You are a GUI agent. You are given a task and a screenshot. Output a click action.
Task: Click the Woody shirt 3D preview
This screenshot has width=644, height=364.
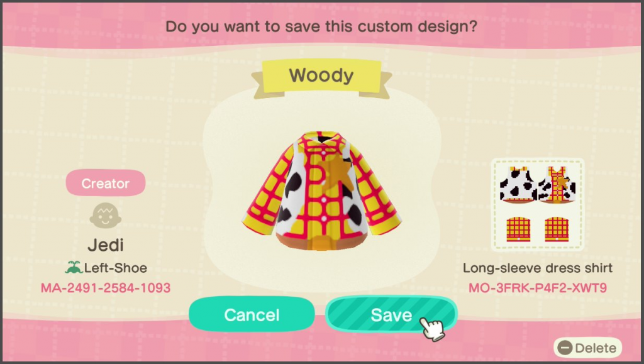tap(321, 191)
